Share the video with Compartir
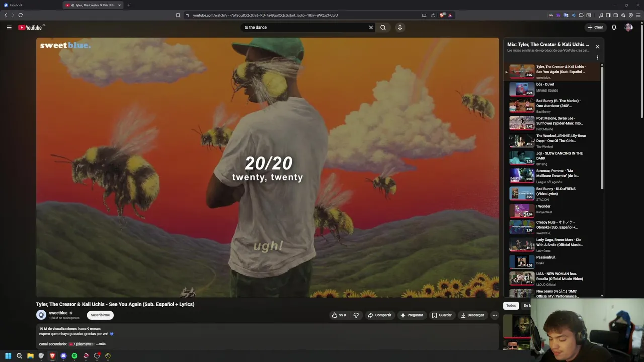 coord(379,315)
